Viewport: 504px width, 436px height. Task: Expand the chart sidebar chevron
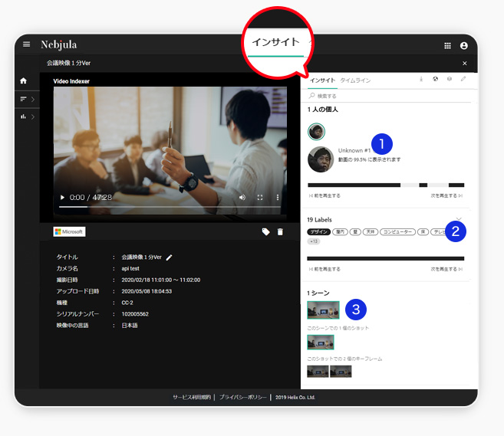[x=33, y=117]
